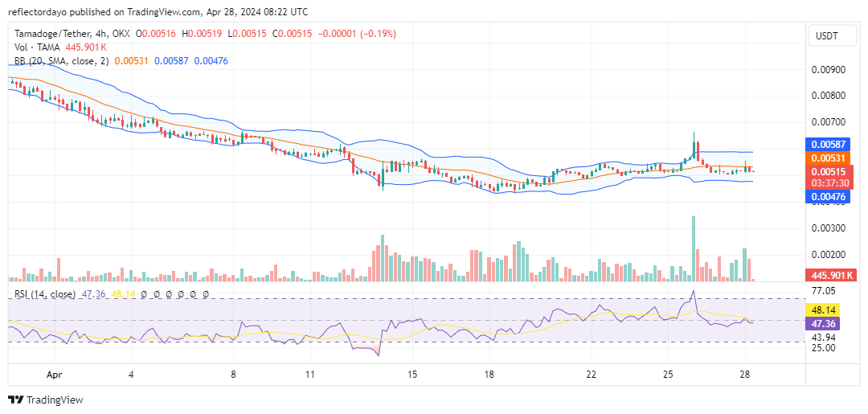Click the 8 date on time axis
The image size is (868, 414).
click(x=234, y=374)
